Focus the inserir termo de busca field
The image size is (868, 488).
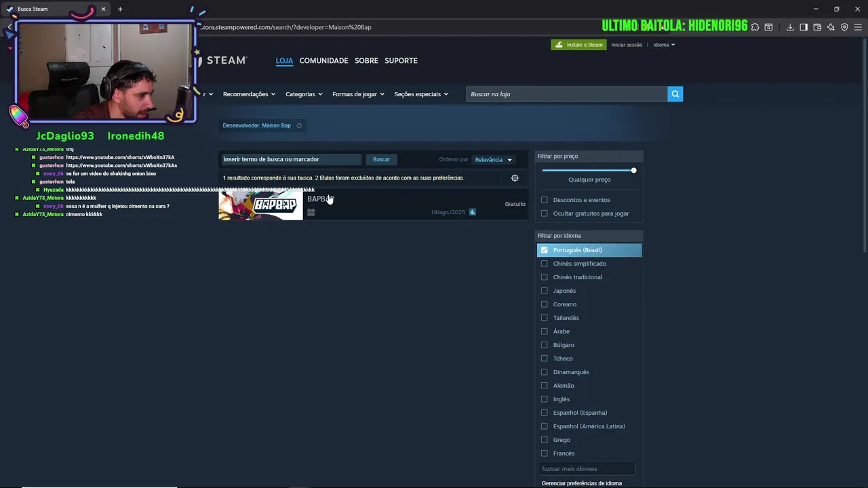click(x=292, y=159)
